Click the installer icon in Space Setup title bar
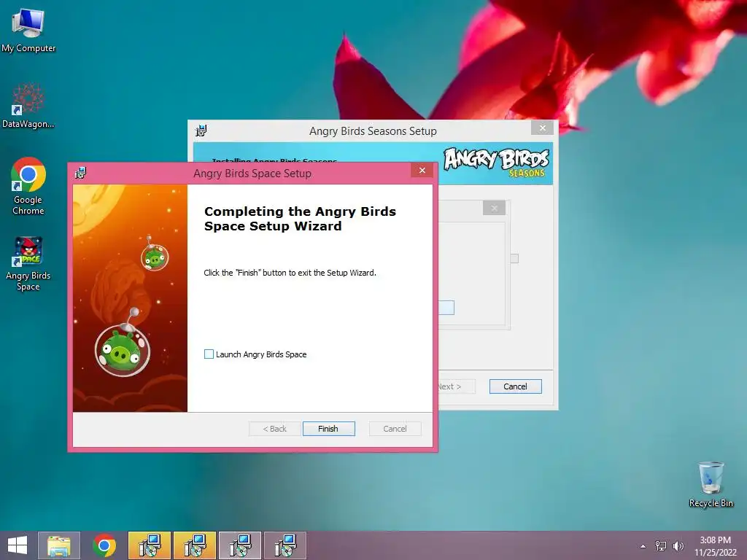747x560 pixels. (80, 173)
